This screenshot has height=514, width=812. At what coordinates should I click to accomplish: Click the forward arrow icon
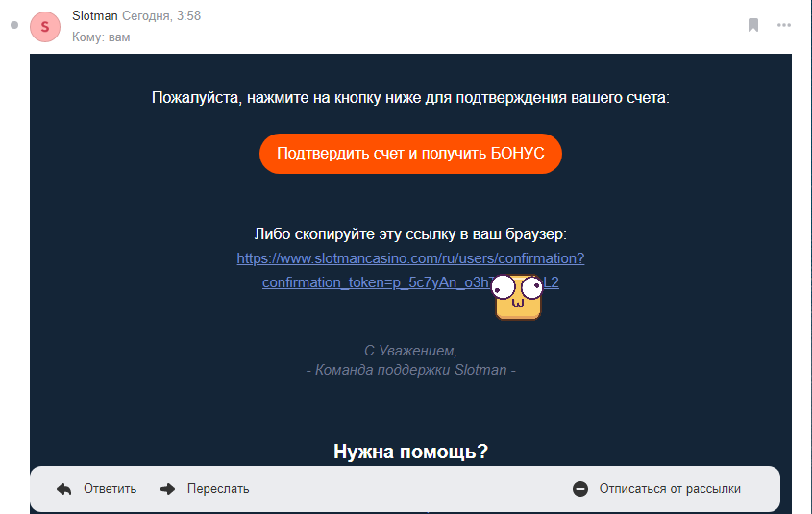click(x=168, y=489)
